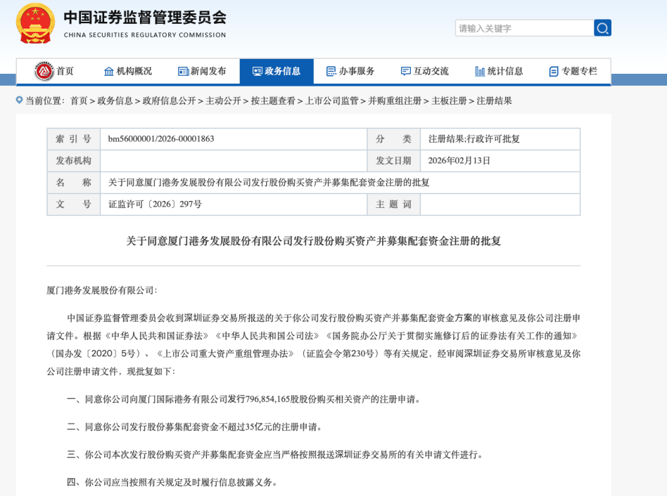Click the newspaper icon next to 新闻发布

182,72
